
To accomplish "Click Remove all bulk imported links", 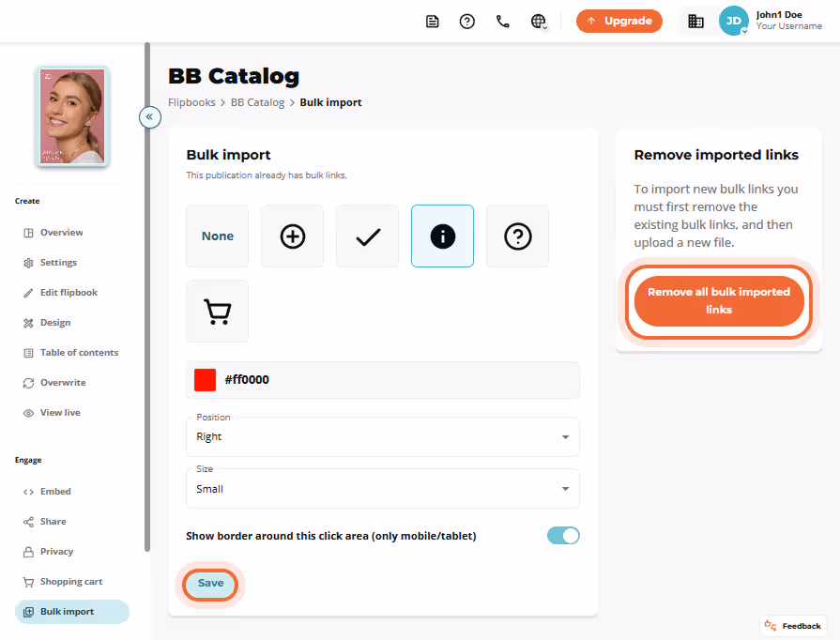I will pyautogui.click(x=719, y=301).
